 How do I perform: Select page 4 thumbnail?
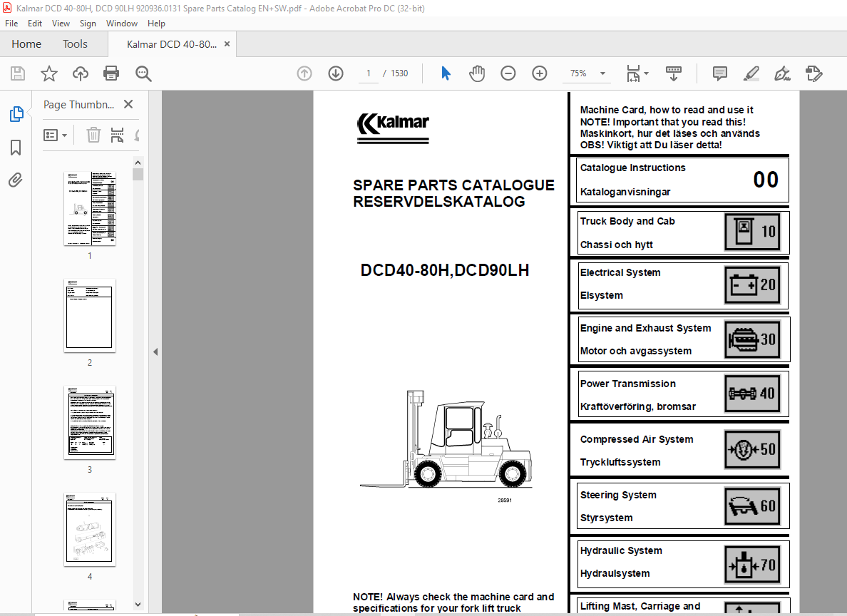(x=90, y=530)
